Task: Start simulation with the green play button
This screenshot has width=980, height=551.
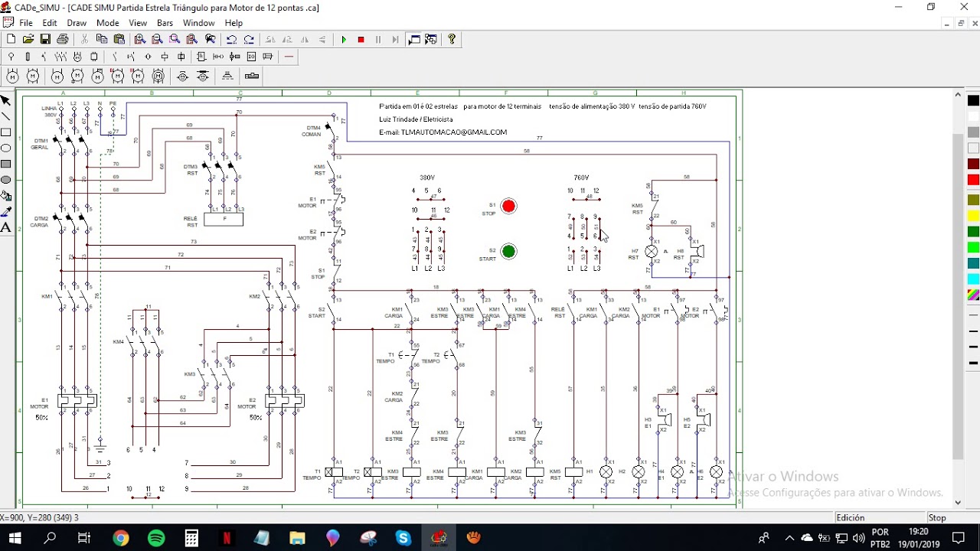Action: (344, 39)
